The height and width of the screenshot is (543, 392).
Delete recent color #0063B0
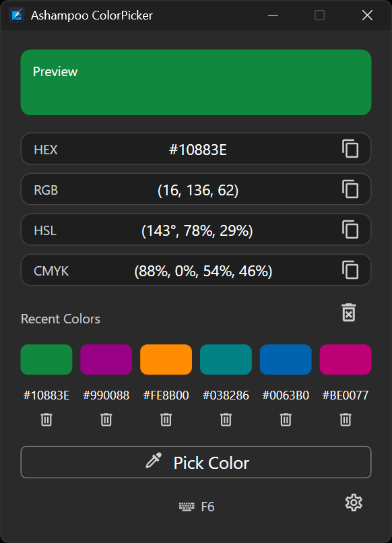286,419
